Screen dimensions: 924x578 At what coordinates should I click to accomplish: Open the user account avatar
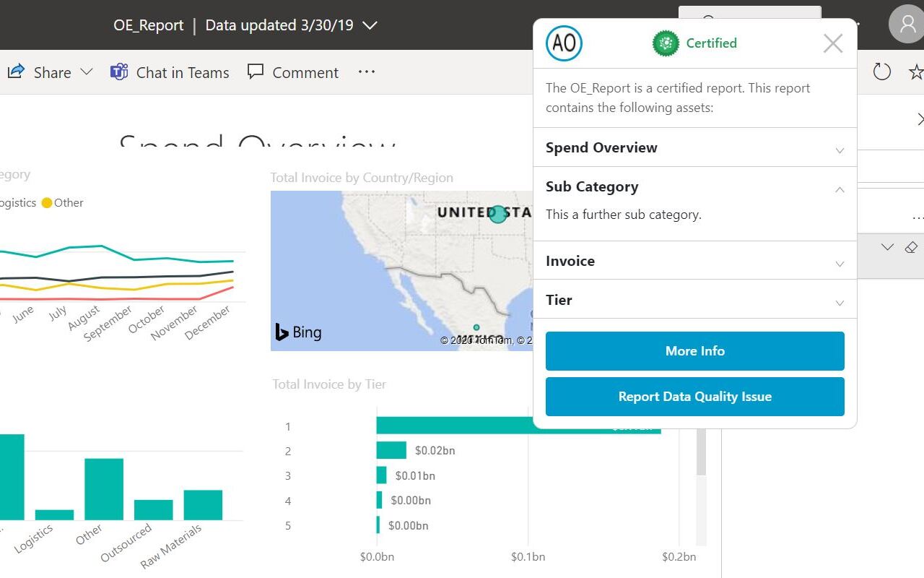click(907, 25)
